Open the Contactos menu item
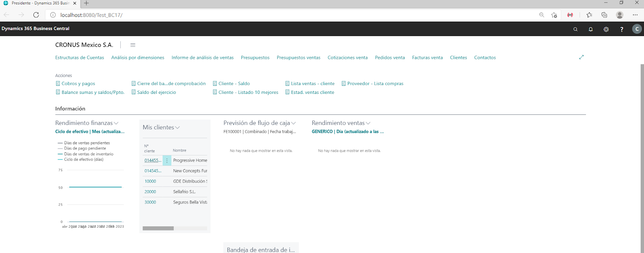The width and height of the screenshot is (644, 253). (485, 58)
